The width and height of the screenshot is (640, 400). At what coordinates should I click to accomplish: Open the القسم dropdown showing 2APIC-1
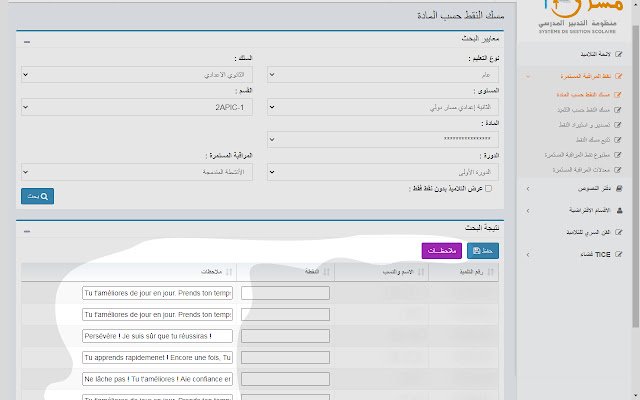tap(137, 107)
